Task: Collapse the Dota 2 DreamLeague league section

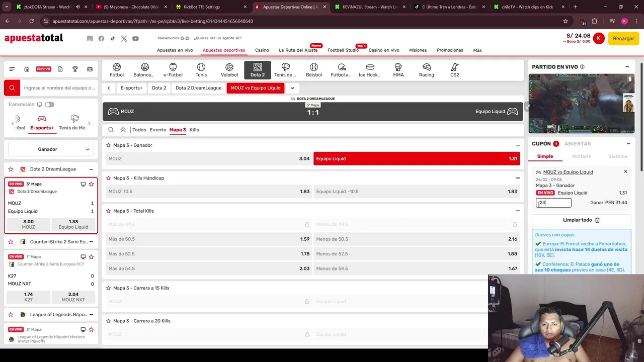Action: 91,169
